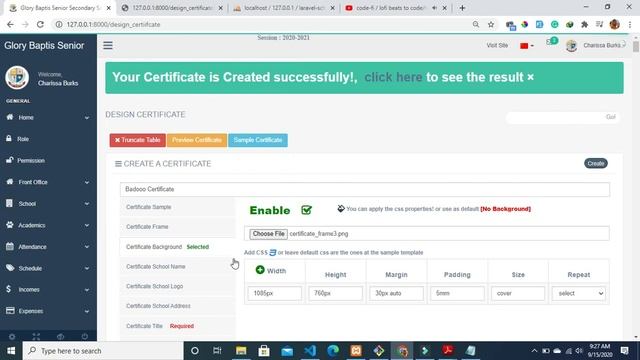Click the Truncate Table button
The height and width of the screenshot is (360, 640).
coord(138,140)
